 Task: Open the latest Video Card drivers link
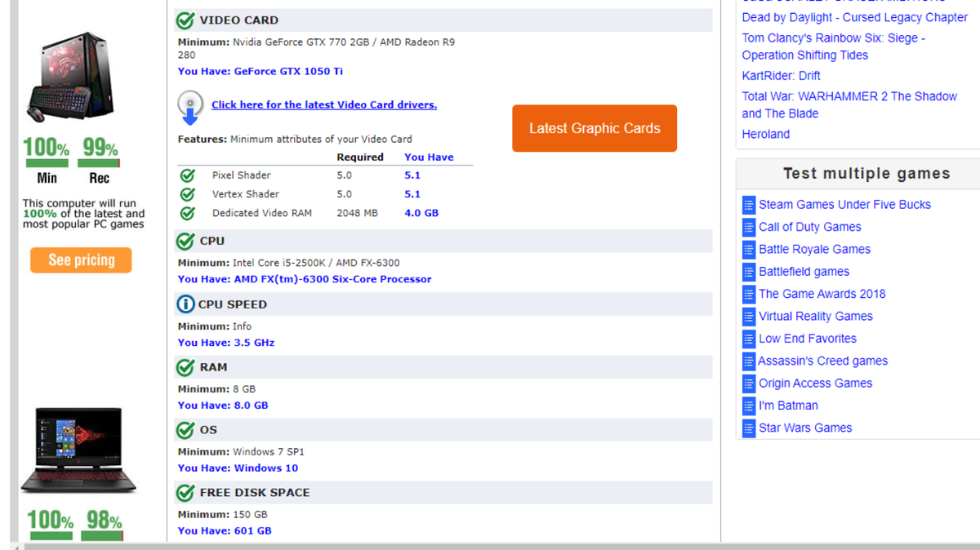(x=323, y=105)
